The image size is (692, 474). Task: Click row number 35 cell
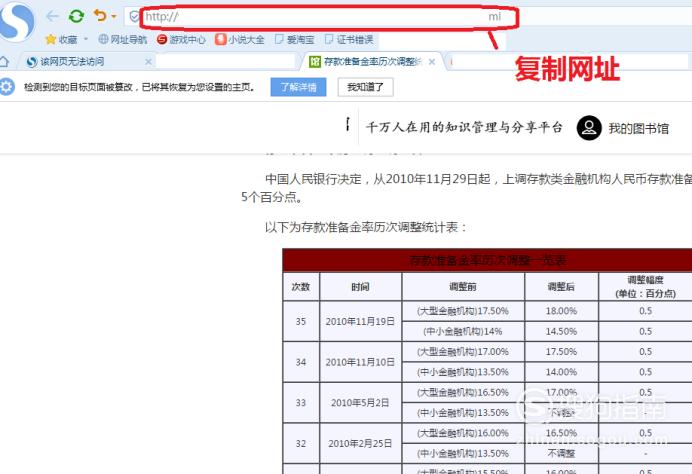click(x=301, y=322)
